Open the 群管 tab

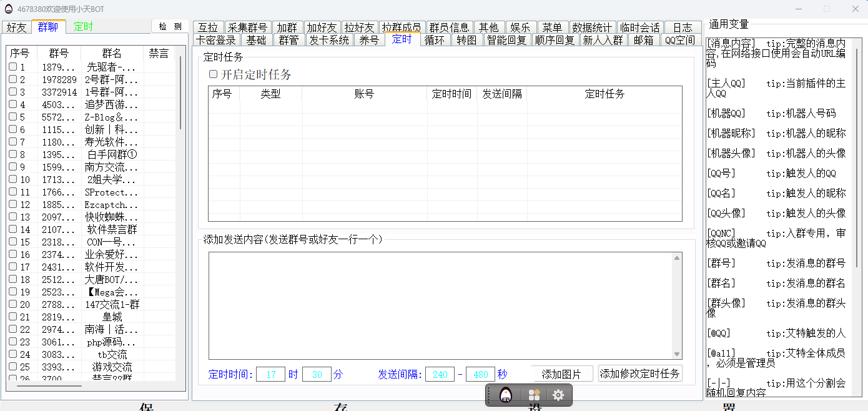point(289,40)
